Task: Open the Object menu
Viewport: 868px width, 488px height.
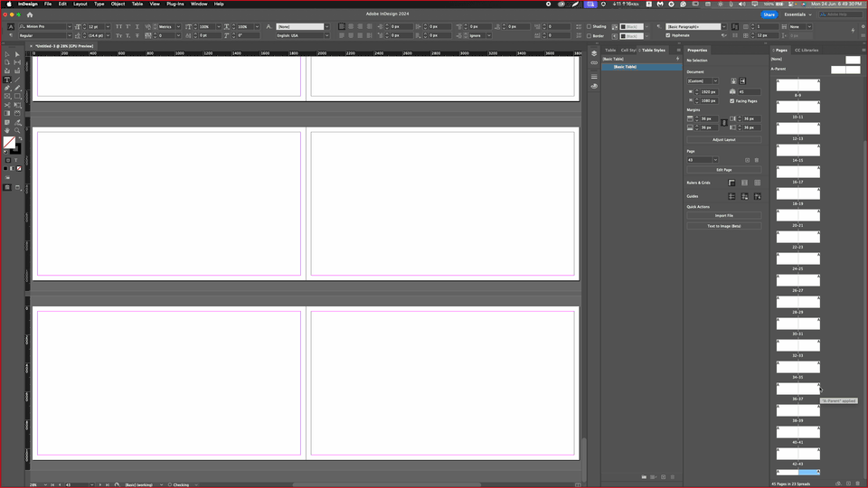Action: coord(118,4)
